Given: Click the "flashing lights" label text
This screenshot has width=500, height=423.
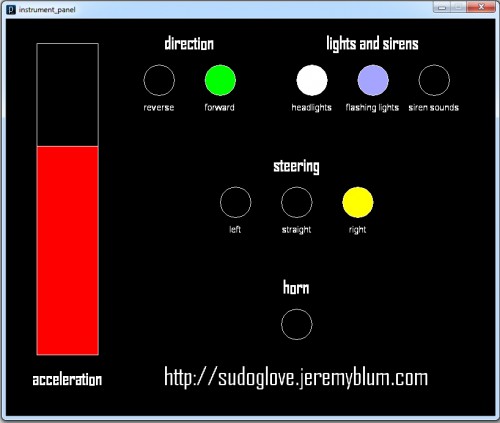Looking at the screenshot, I should tap(372, 108).
